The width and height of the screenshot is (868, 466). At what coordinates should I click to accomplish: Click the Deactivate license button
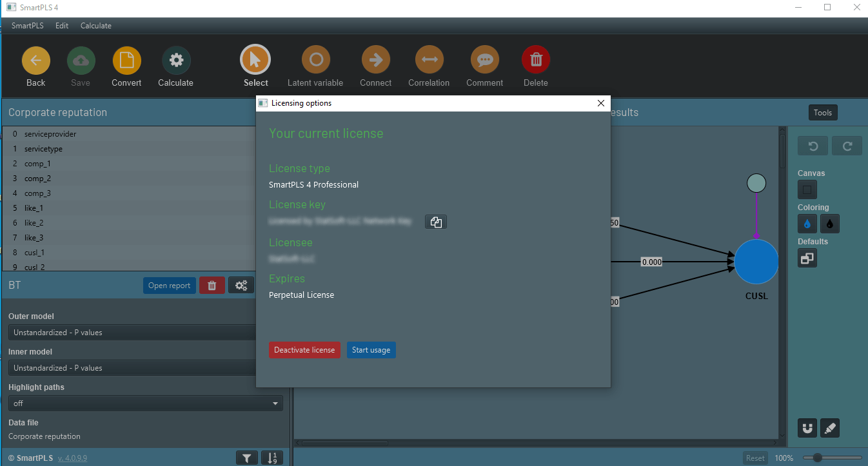click(304, 350)
